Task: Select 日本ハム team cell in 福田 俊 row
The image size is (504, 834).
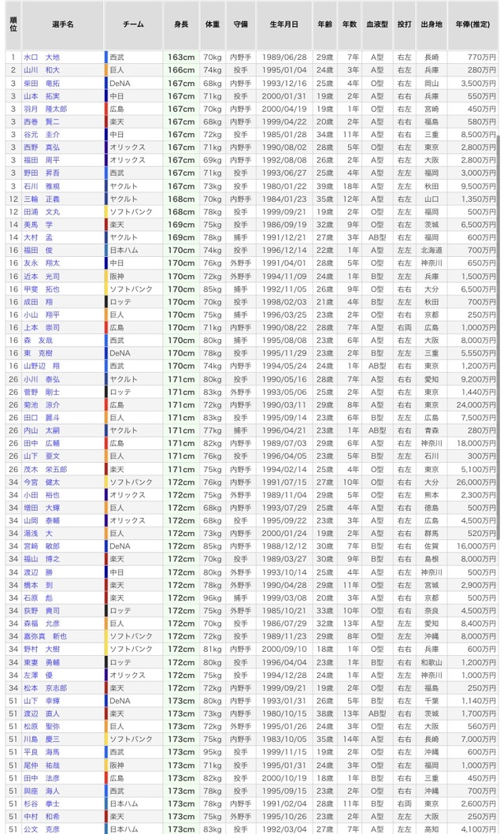Action: pyautogui.click(x=133, y=250)
